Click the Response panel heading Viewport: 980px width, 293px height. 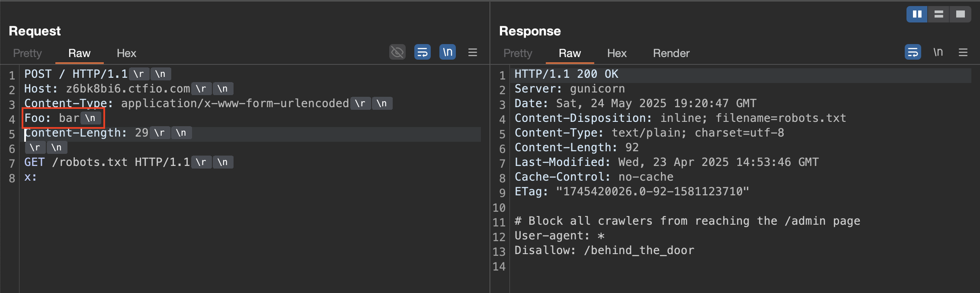pos(530,31)
